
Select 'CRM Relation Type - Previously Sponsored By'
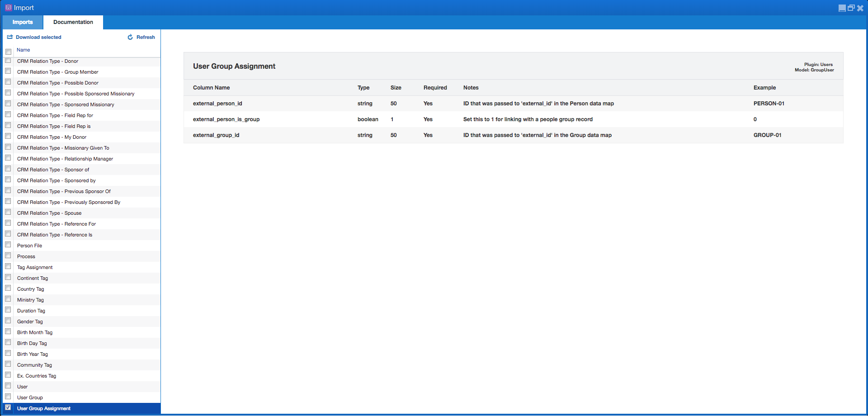pos(81,202)
